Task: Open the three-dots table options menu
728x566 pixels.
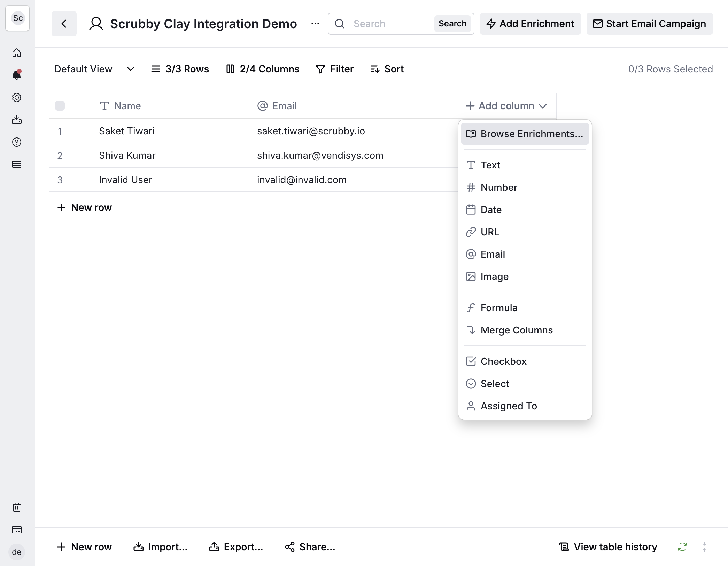Action: point(315,24)
